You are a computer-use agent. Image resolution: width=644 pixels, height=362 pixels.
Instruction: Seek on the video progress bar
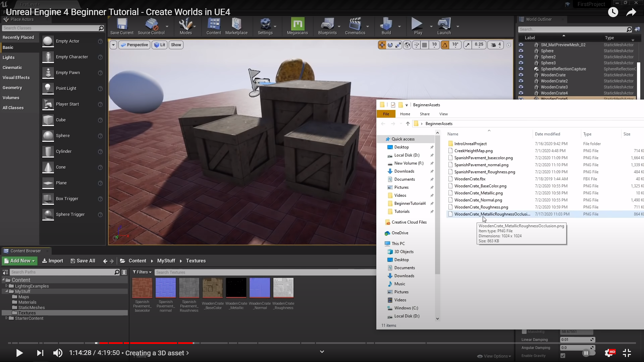(x=322, y=343)
